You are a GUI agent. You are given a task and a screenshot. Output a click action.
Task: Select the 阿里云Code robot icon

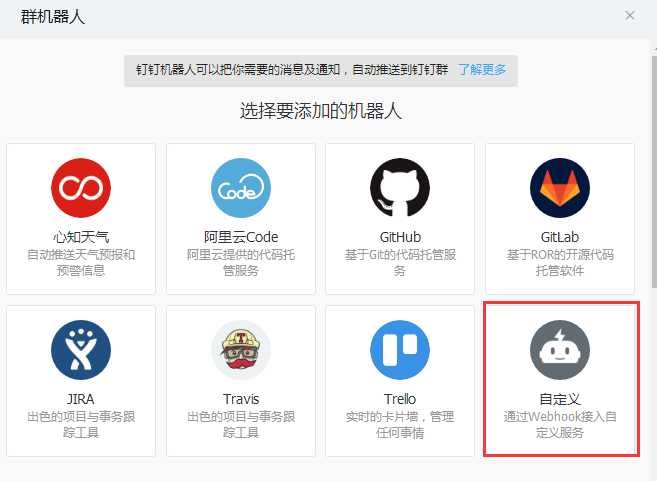click(241, 188)
